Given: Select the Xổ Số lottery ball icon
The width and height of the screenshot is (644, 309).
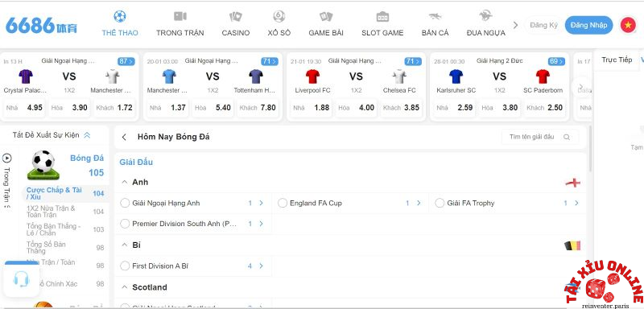Looking at the screenshot, I should [279, 16].
